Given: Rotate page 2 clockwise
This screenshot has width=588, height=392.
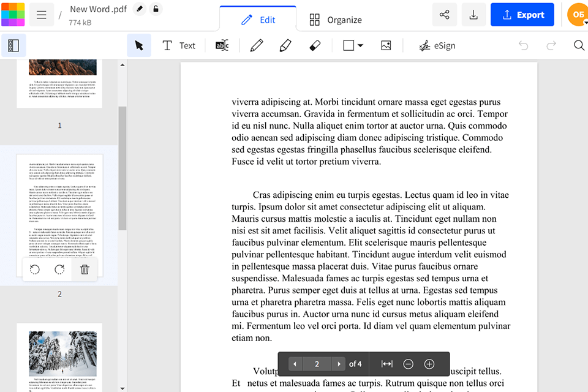Looking at the screenshot, I should coord(59,269).
